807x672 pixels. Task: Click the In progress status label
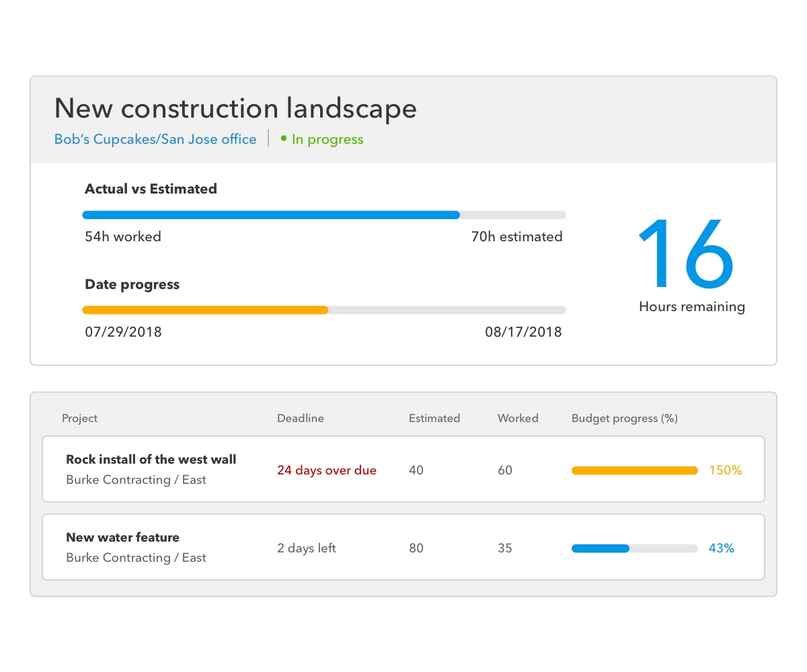click(x=328, y=140)
